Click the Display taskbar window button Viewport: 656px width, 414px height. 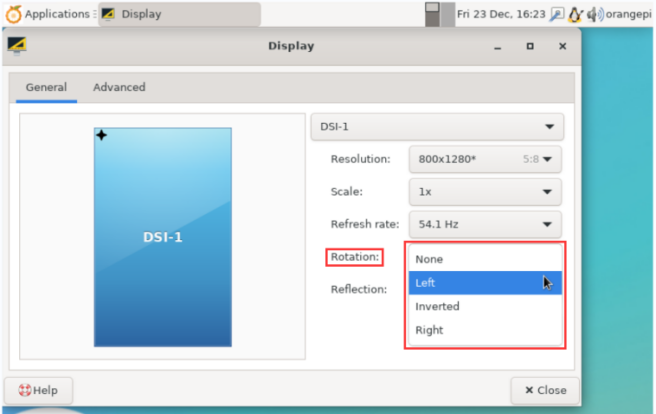click(179, 14)
